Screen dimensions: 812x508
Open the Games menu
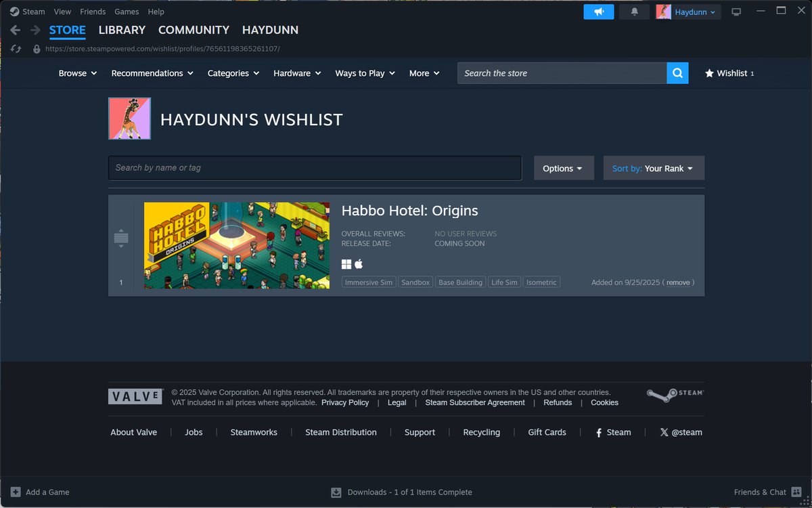(127, 12)
